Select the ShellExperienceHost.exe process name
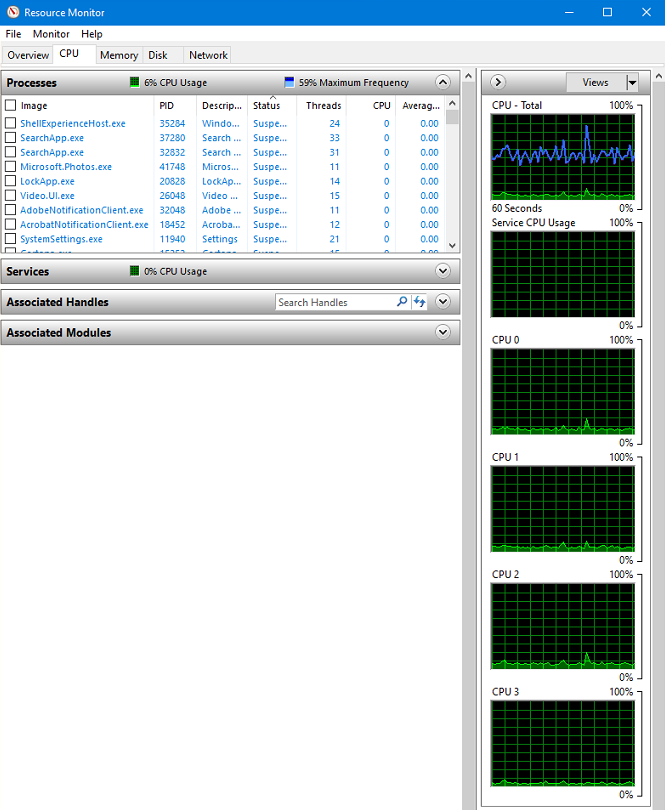665x810 pixels. point(73,123)
